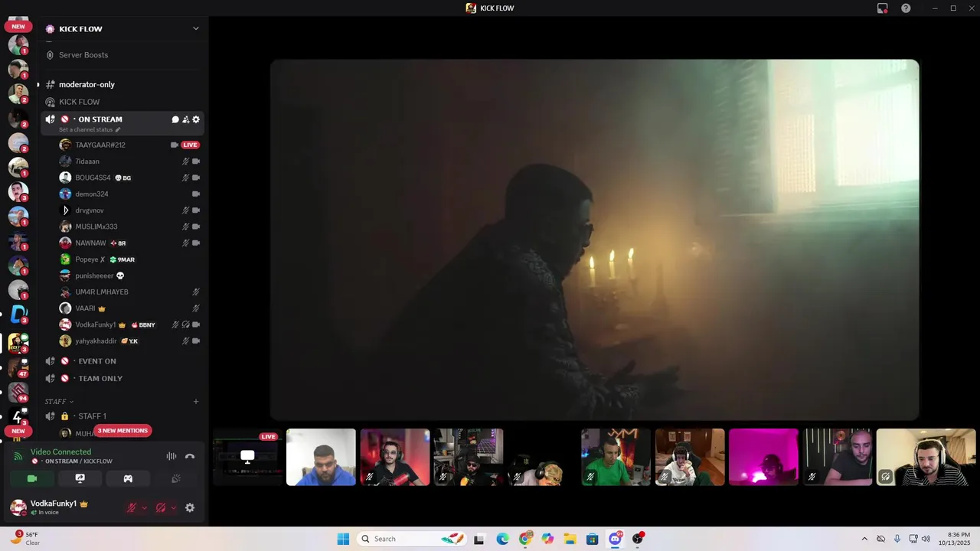The width and height of the screenshot is (980, 551).
Task: Open User Settings gear
Action: pos(190,507)
